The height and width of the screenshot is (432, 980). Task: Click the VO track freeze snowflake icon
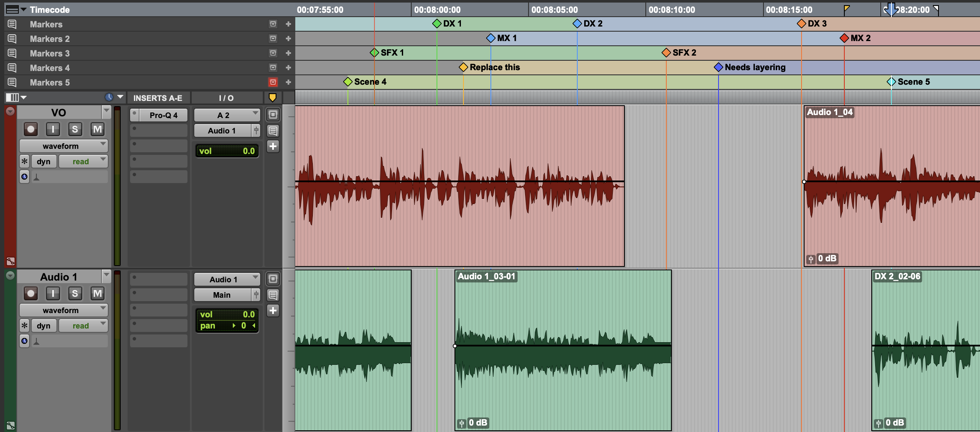24,161
